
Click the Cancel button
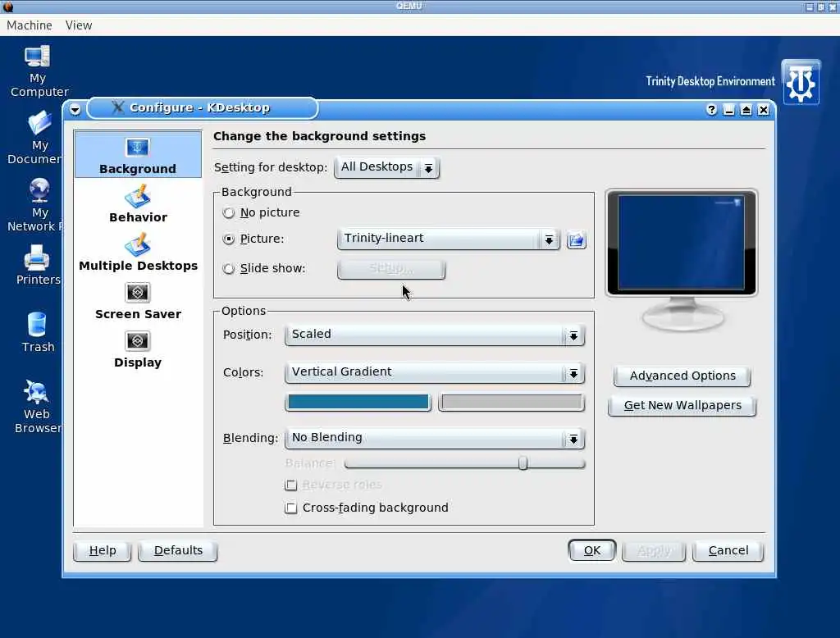[x=728, y=551]
